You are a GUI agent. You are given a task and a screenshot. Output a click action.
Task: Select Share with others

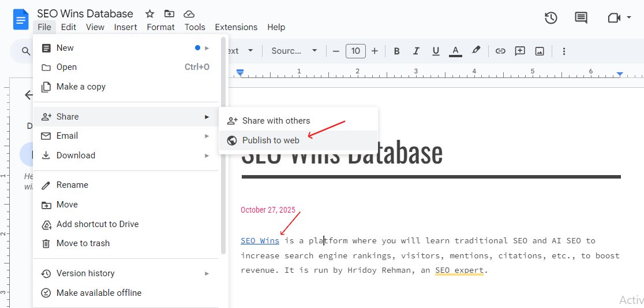[298, 121]
